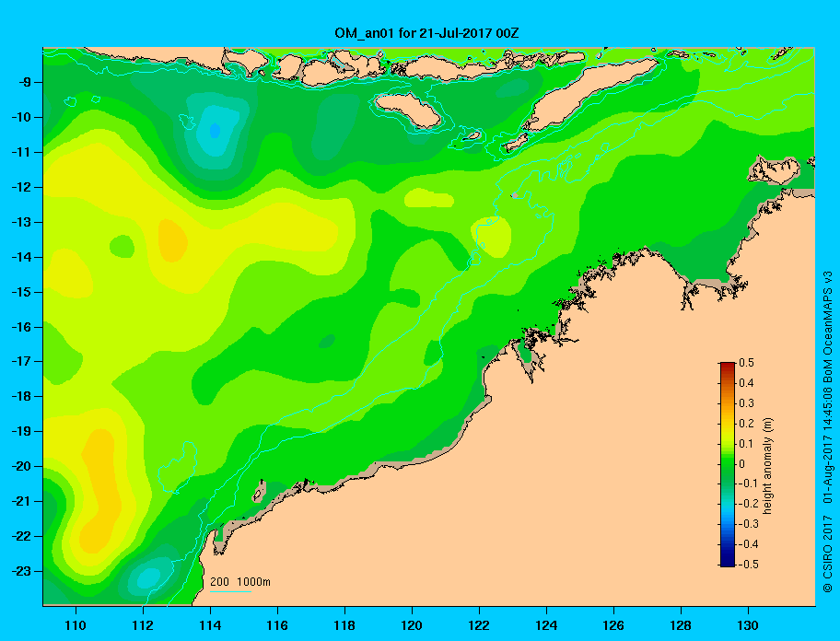Viewport: 840px width, 641px height.
Task: Click the small island near 130 longitude, -11.5
Action: [775, 170]
